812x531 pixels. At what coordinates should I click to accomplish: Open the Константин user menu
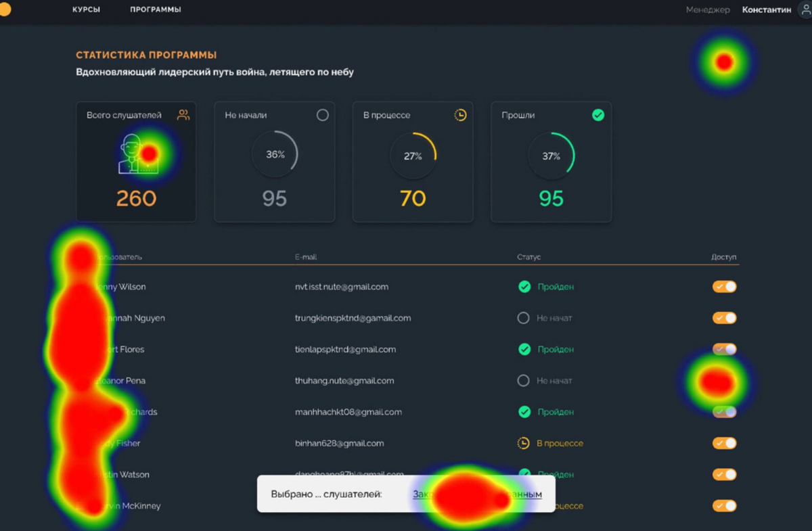[x=767, y=9]
